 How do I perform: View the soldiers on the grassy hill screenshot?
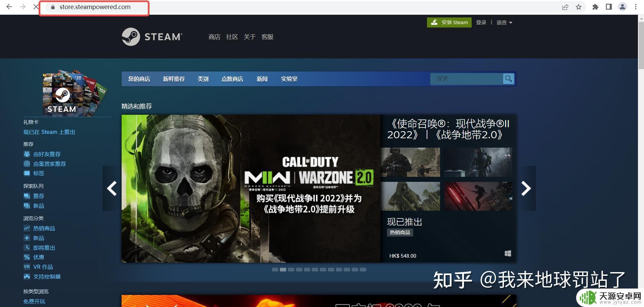[410, 162]
